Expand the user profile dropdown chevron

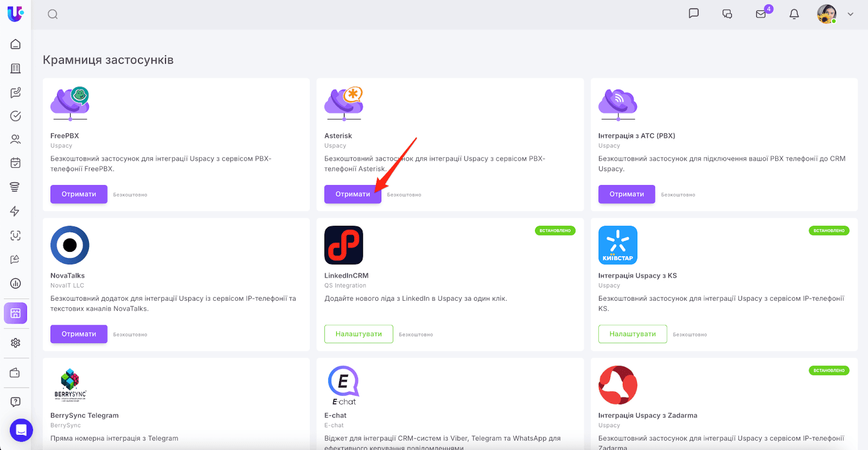851,15
